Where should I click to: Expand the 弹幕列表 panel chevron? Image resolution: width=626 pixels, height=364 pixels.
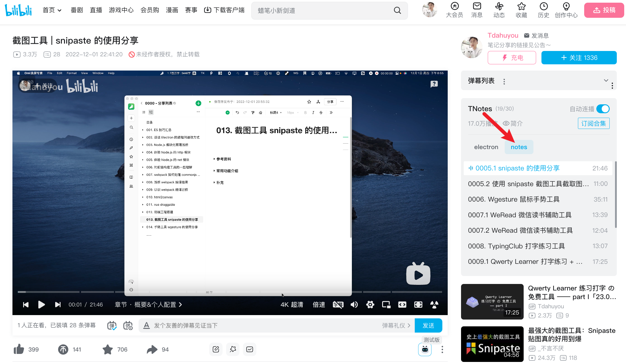606,80
